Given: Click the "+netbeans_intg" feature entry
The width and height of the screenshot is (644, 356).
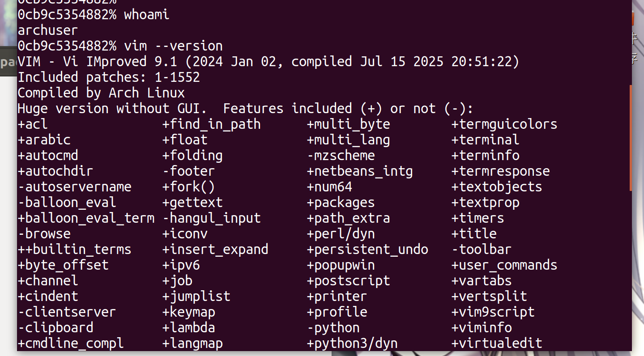Looking at the screenshot, I should pyautogui.click(x=360, y=171).
